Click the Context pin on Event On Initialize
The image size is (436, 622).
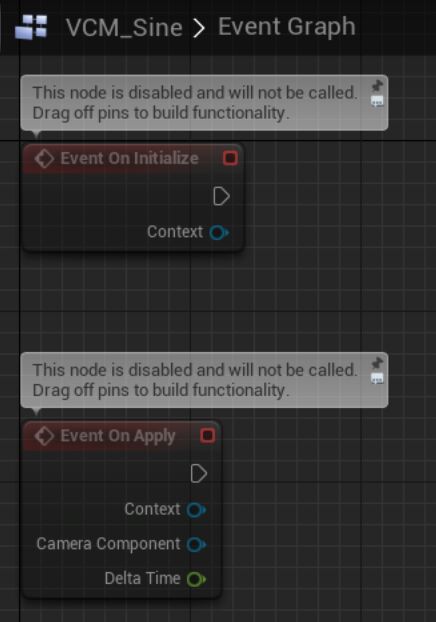(219, 232)
